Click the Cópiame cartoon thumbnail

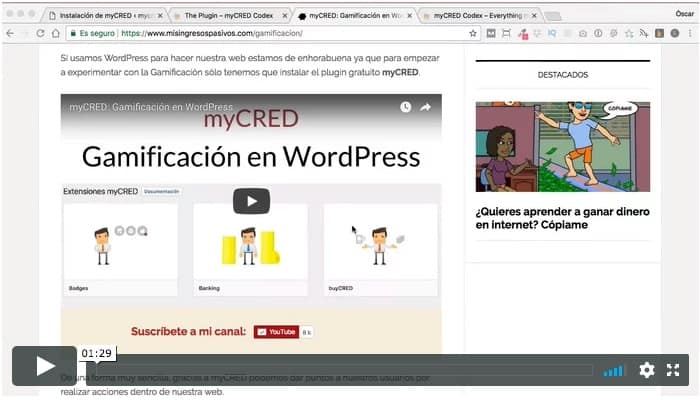562,146
